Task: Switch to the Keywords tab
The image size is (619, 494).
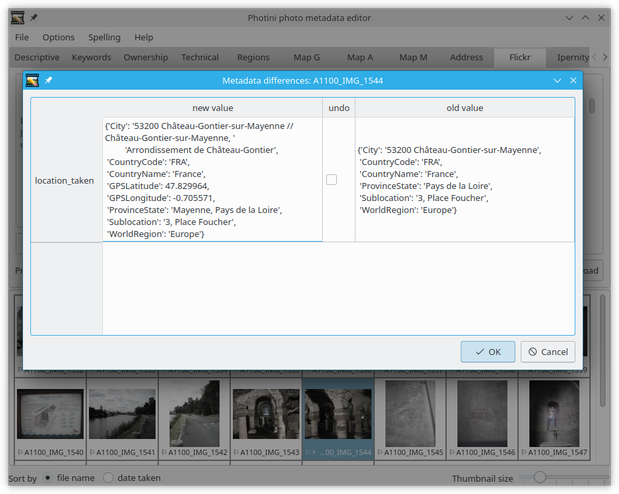Action: [91, 58]
